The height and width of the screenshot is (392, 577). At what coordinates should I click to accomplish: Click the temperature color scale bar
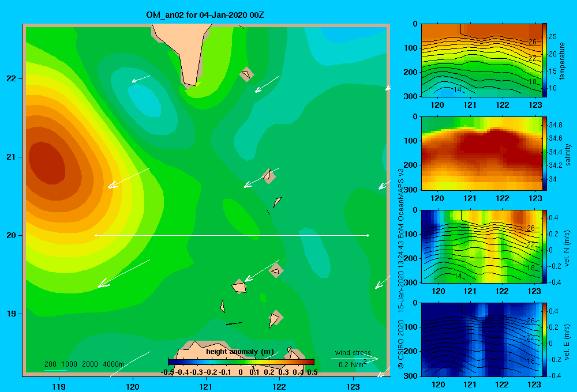[x=545, y=60]
